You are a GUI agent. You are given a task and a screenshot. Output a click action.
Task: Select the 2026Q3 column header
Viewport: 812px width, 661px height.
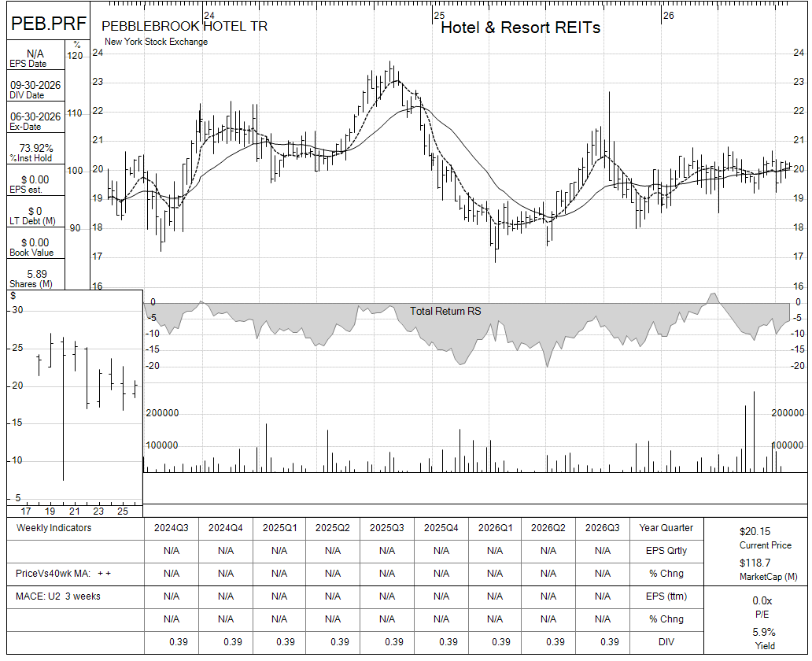click(603, 528)
